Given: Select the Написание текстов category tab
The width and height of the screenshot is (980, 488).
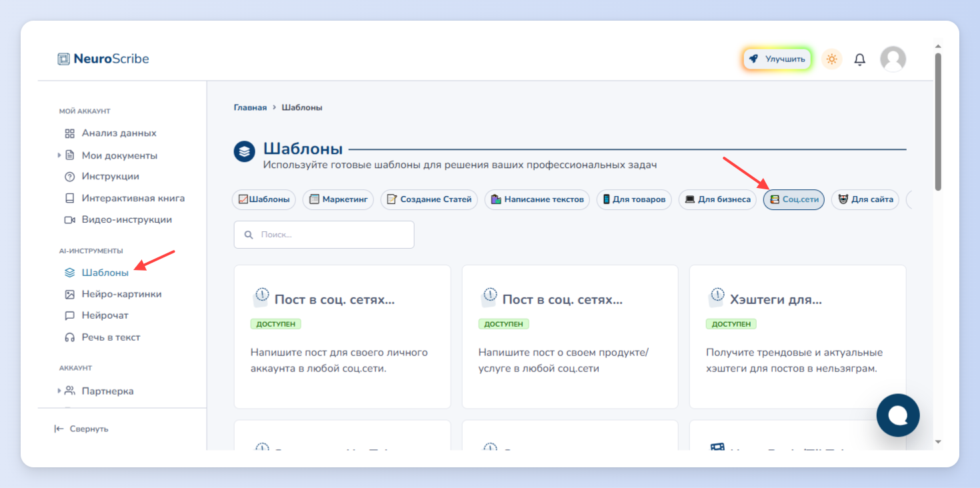Looking at the screenshot, I should coord(537,199).
